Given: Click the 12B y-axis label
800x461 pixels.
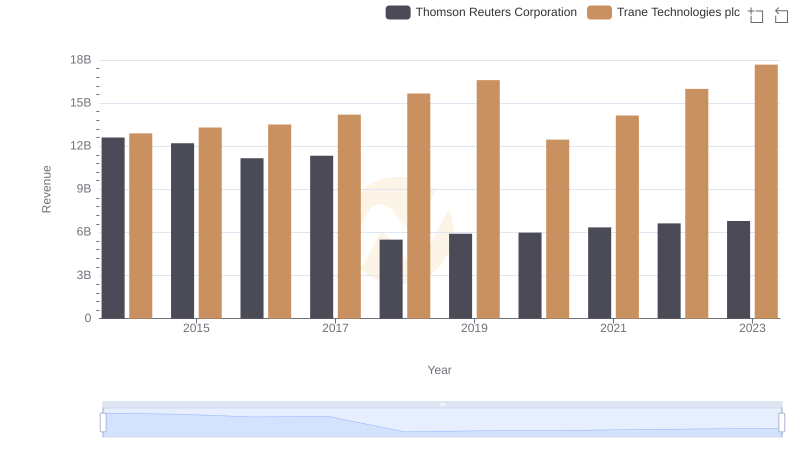Looking at the screenshot, I should pyautogui.click(x=81, y=146).
